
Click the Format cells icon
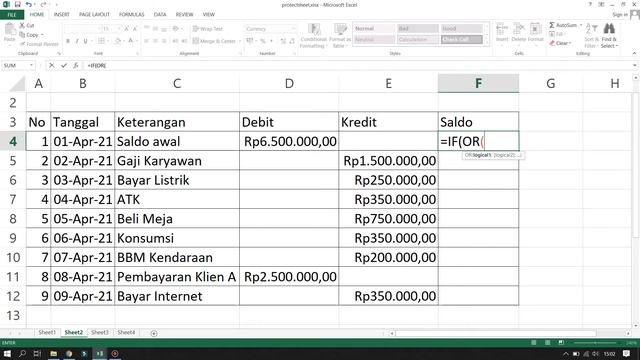tap(535, 29)
